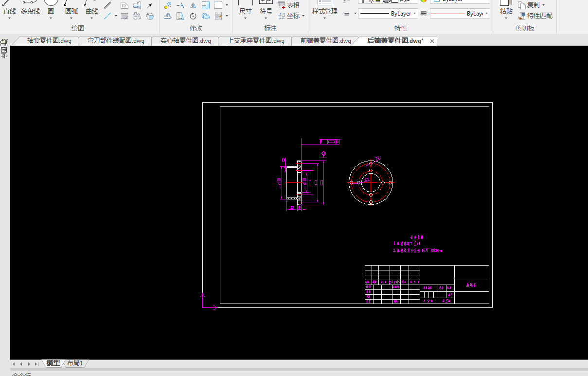Select the rotate icon in 修改 panel
The image size is (588, 376).
pos(193,16)
